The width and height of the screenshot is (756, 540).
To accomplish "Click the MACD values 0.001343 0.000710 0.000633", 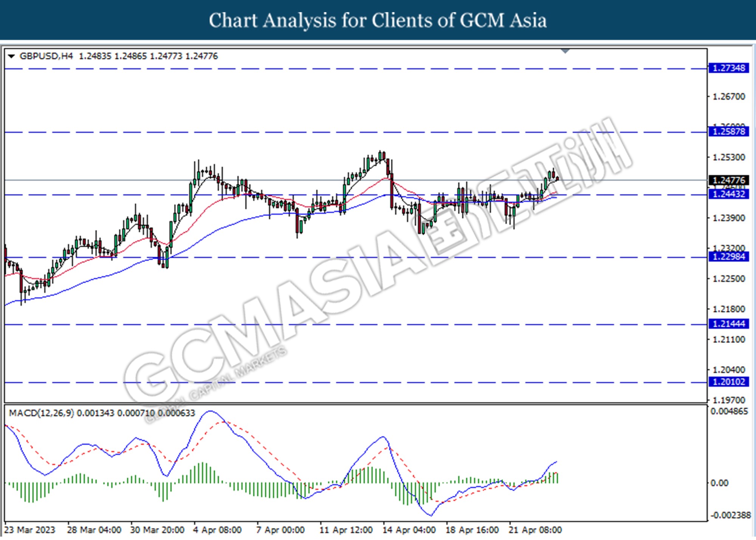I will (x=136, y=413).
